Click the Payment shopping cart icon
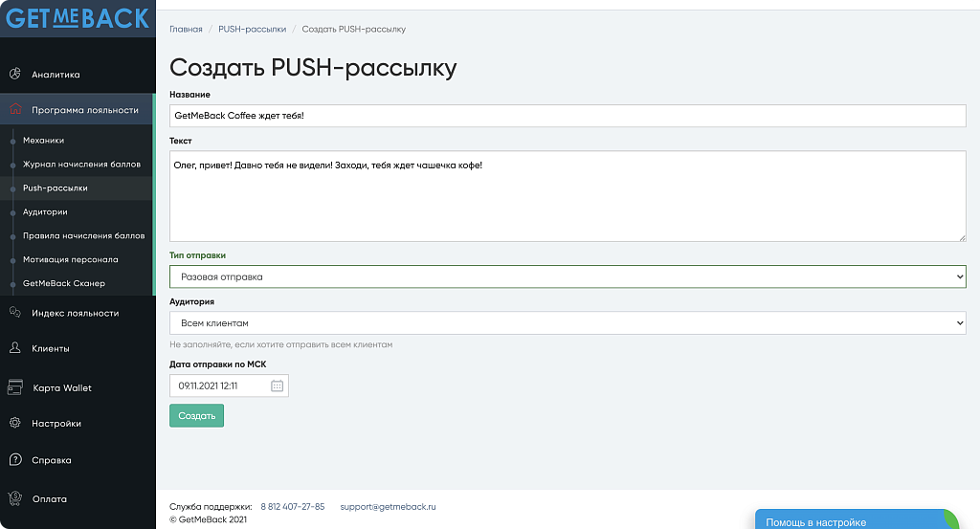The height and width of the screenshot is (529, 980). point(15,498)
